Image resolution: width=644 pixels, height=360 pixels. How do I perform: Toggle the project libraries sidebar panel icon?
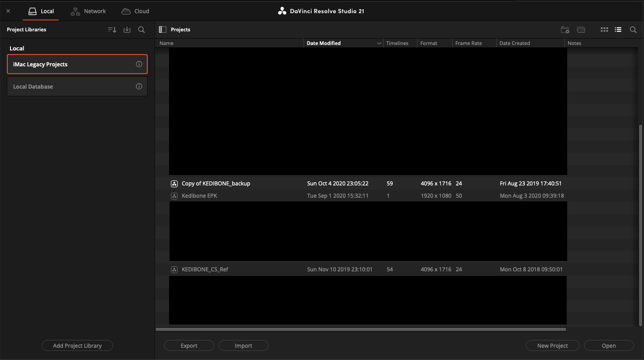163,30
